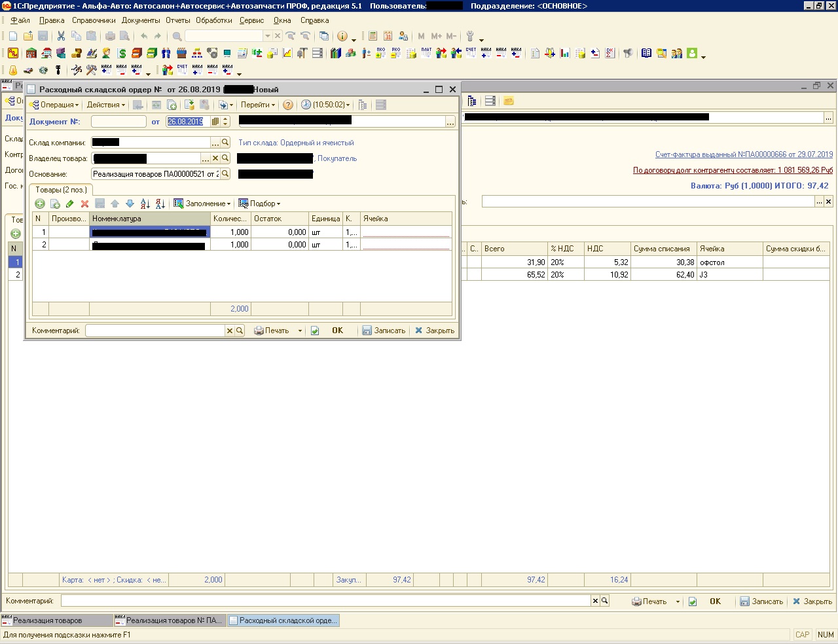
Task: Select the офстол cell in Ячейка column
Action: (730, 262)
